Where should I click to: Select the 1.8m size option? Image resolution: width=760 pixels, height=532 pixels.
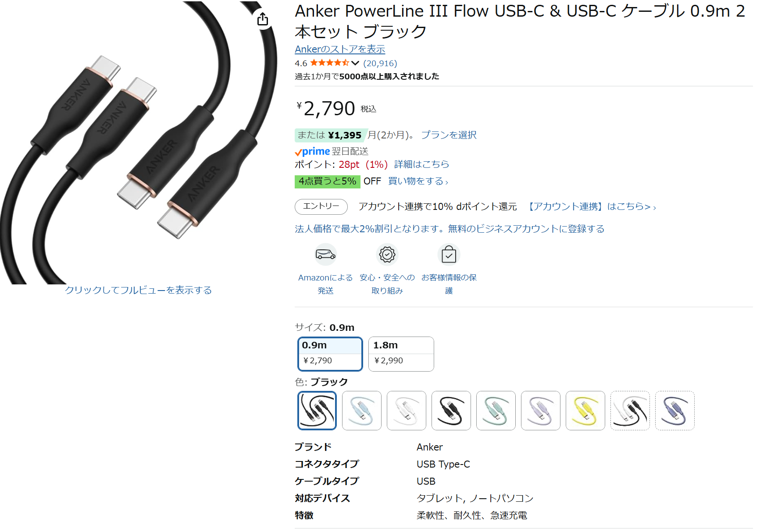coord(401,354)
